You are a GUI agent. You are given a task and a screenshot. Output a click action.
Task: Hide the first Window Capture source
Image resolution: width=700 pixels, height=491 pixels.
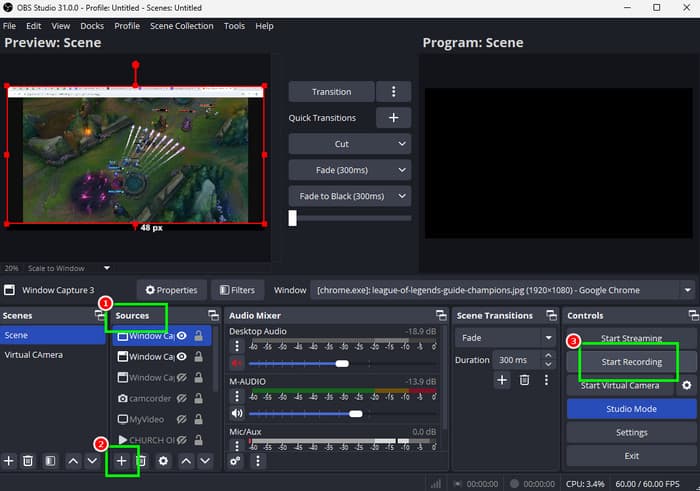point(183,337)
